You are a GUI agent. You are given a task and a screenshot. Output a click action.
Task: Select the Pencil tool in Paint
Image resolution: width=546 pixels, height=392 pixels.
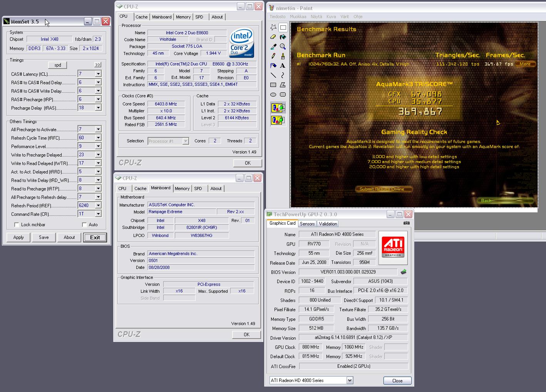tap(273, 56)
